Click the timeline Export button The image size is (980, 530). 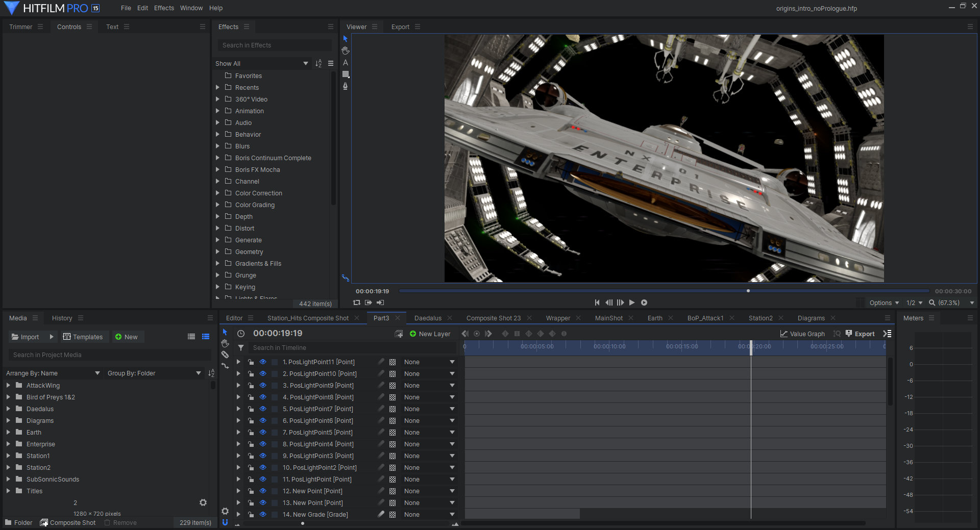(860, 334)
